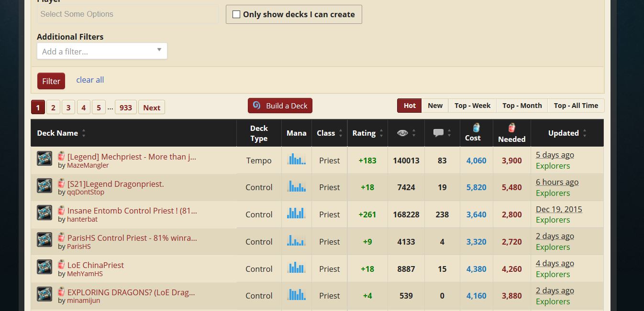This screenshot has width=644, height=311.
Task: Click the views eye icon column header
Action: point(402,133)
